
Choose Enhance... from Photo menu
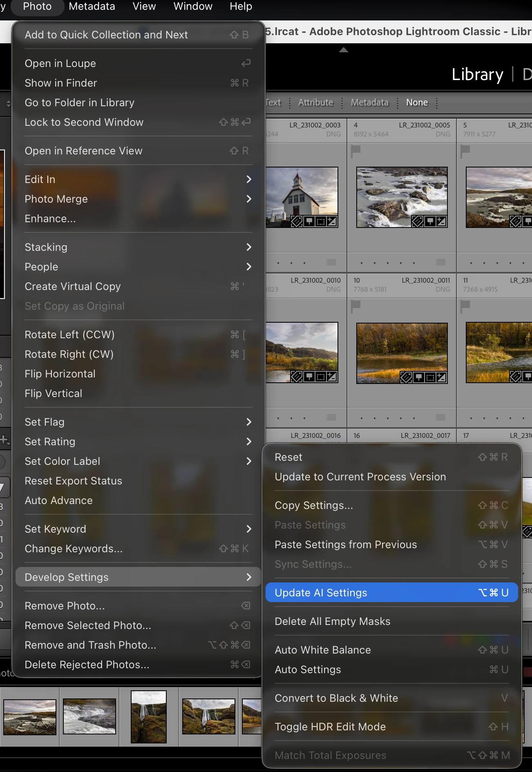click(138, 219)
